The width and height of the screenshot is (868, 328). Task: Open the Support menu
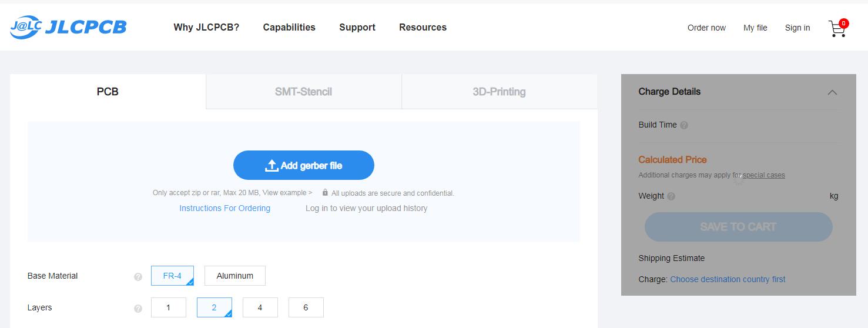pyautogui.click(x=357, y=27)
